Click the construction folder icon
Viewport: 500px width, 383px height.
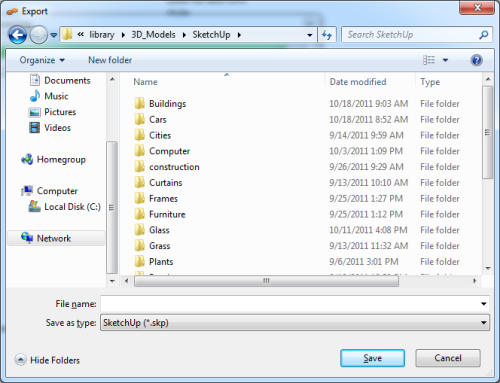pos(140,166)
